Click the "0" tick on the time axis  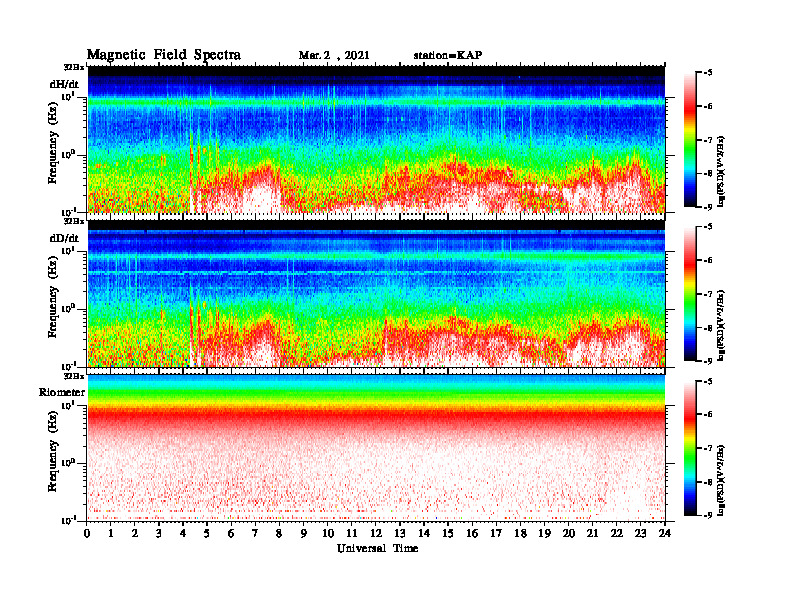(87, 533)
